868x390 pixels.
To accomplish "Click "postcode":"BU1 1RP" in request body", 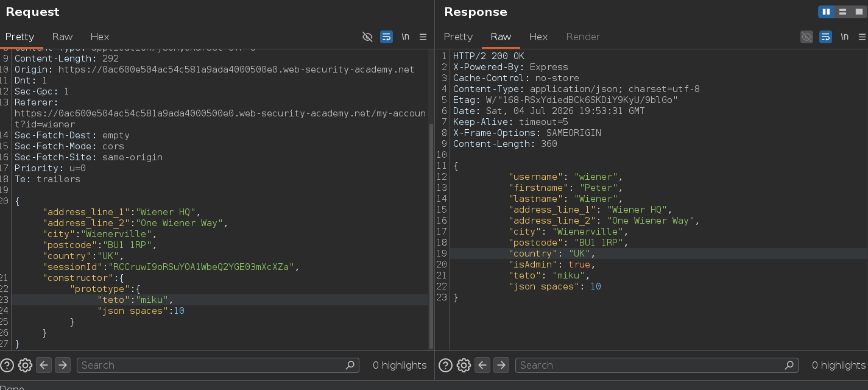I will click(x=100, y=245).
